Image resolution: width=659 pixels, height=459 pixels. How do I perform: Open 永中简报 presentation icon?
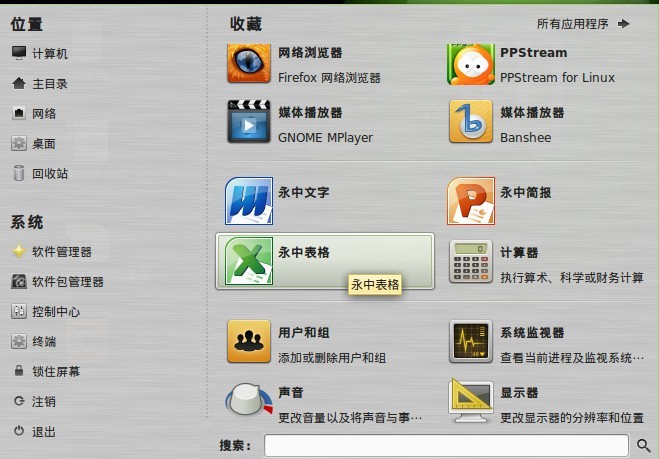pyautogui.click(x=471, y=201)
